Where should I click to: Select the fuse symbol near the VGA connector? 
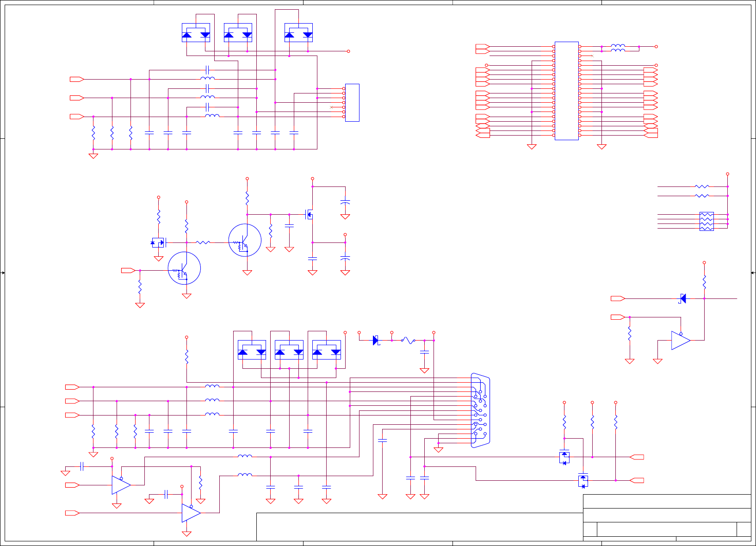(x=408, y=341)
